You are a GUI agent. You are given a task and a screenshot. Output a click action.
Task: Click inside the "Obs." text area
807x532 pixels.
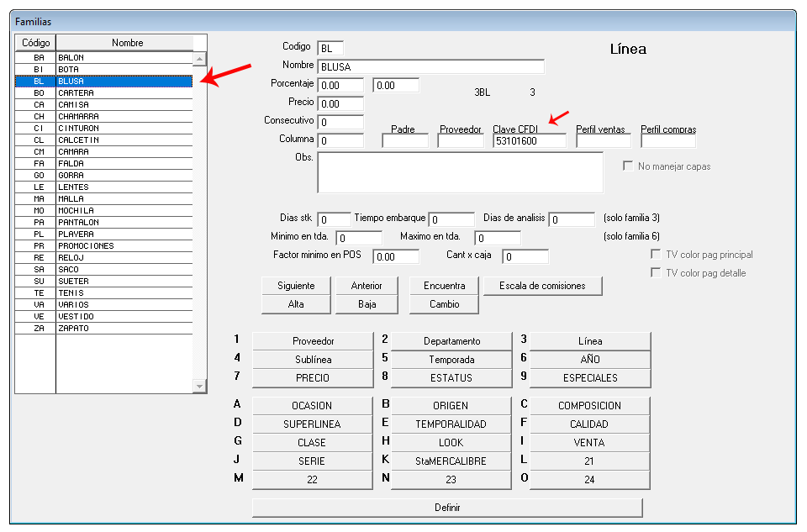[461, 172]
